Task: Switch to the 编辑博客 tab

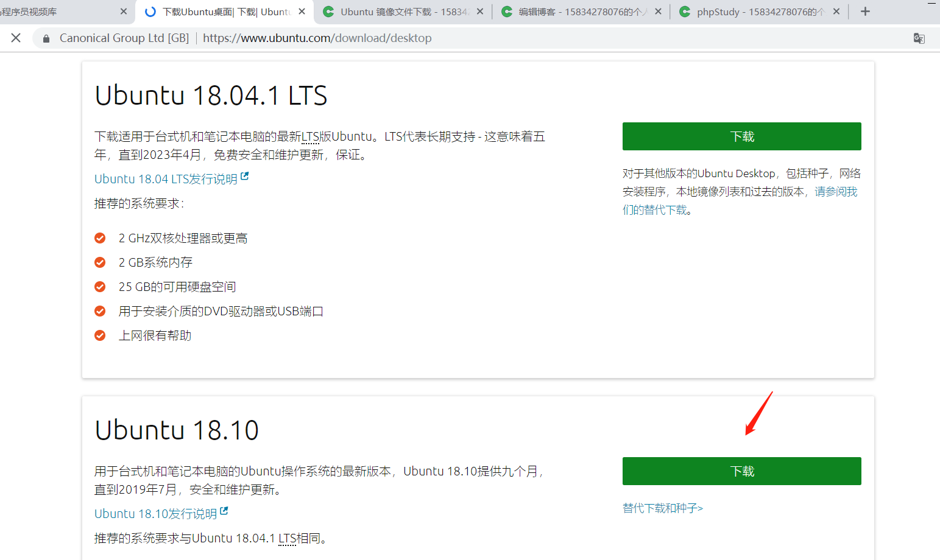Action: (581, 12)
